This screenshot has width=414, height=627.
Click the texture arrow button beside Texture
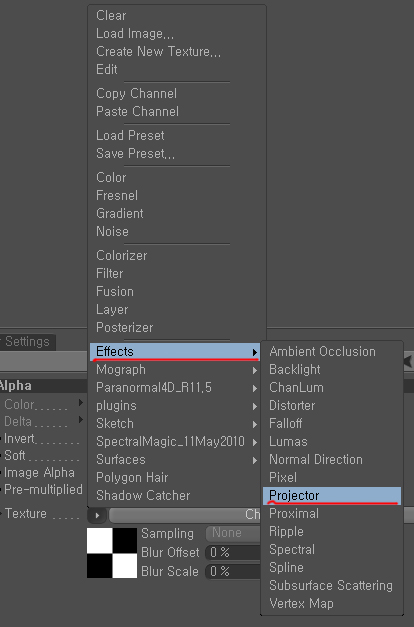[x=97, y=515]
